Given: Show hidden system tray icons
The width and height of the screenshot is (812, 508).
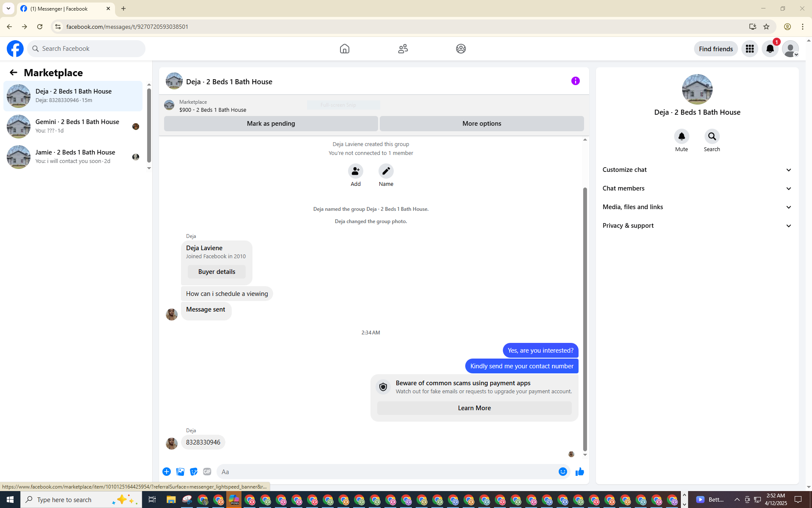Looking at the screenshot, I should coord(737,500).
